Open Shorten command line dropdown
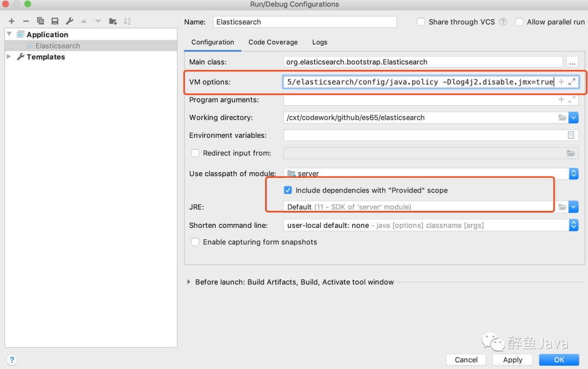This screenshot has height=369, width=588. click(573, 225)
